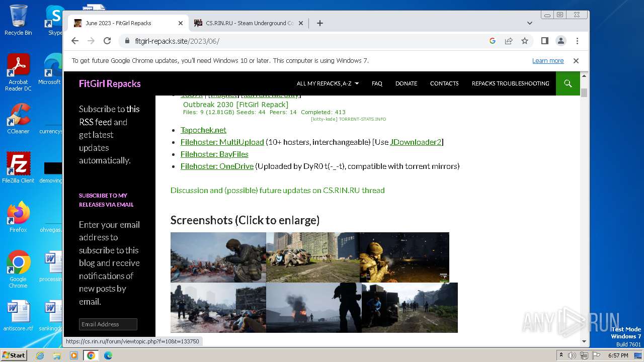Open CCleaner desktop icon
This screenshot has width=644, height=362.
click(18, 119)
